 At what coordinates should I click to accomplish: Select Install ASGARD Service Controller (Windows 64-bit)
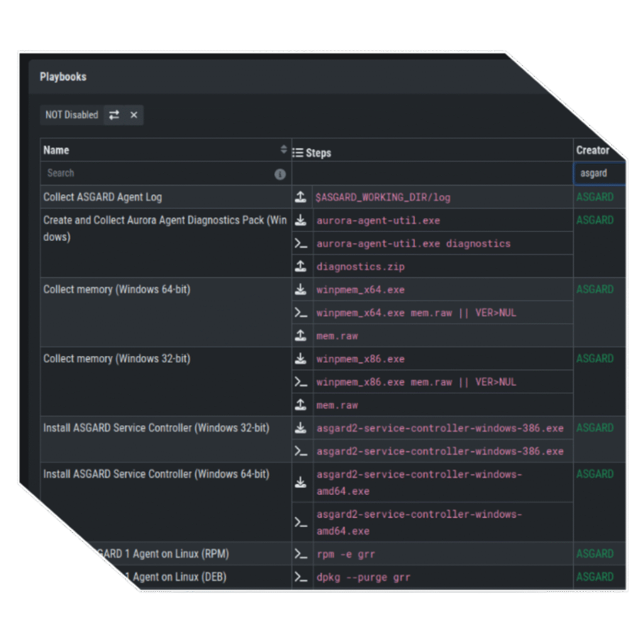[157, 474]
